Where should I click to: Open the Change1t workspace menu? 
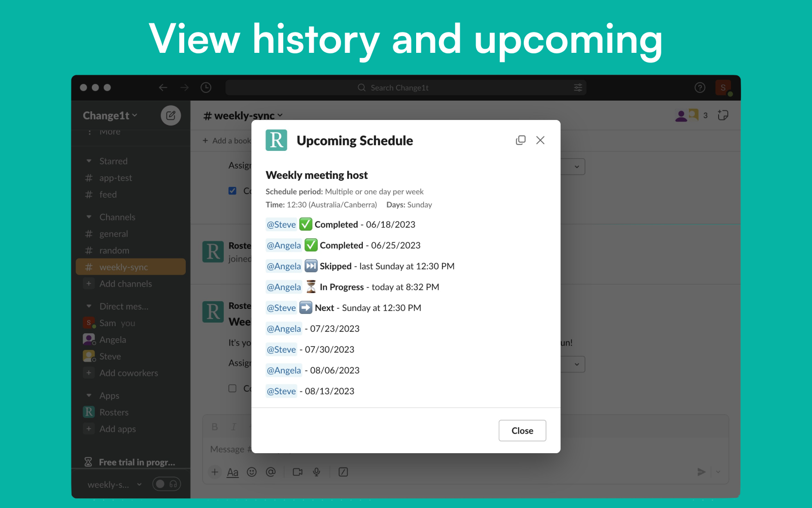click(110, 115)
